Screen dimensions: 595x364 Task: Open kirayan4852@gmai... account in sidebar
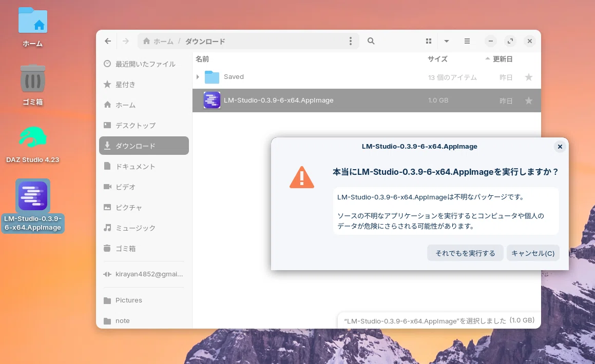(x=144, y=274)
